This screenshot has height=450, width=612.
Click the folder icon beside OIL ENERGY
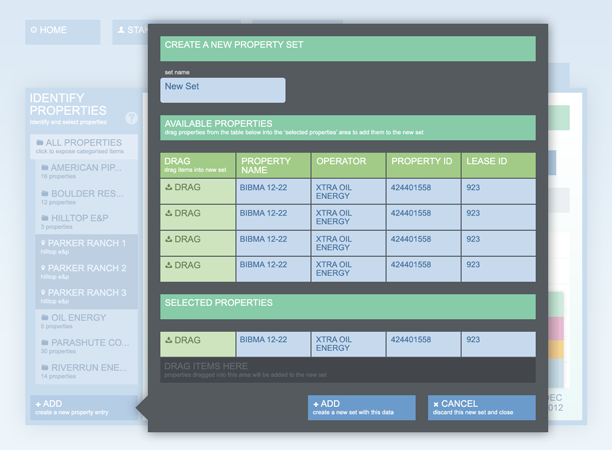pos(45,317)
